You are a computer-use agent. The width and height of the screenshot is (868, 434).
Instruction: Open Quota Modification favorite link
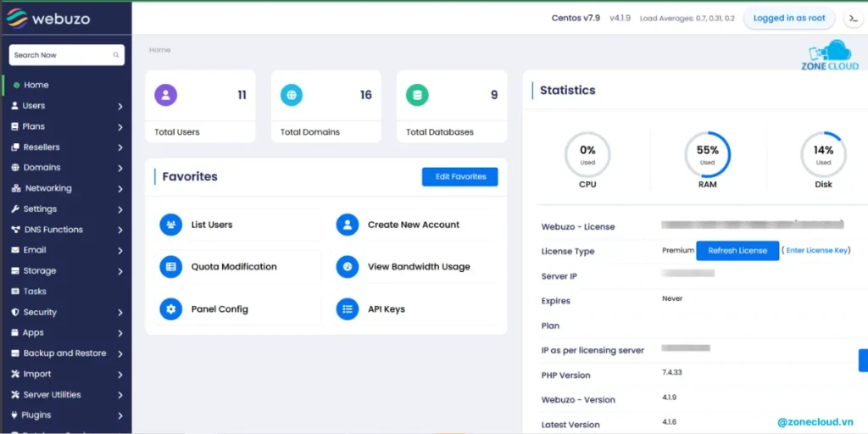click(x=234, y=267)
